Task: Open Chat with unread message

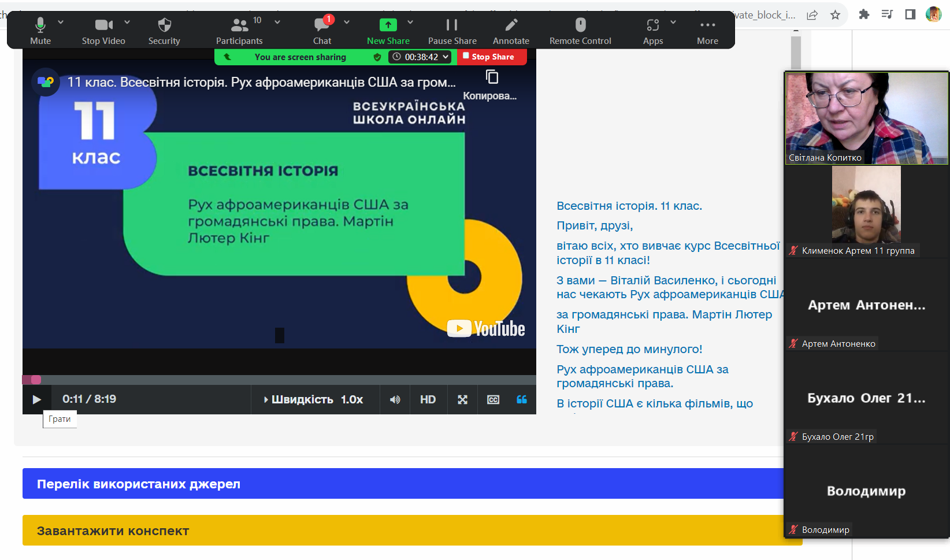Action: [322, 30]
